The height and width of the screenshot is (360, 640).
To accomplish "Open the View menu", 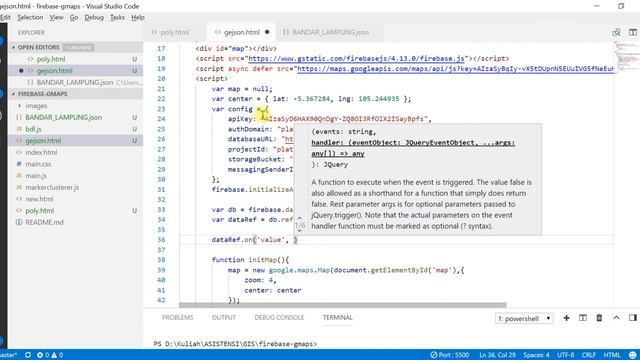I will [56, 17].
